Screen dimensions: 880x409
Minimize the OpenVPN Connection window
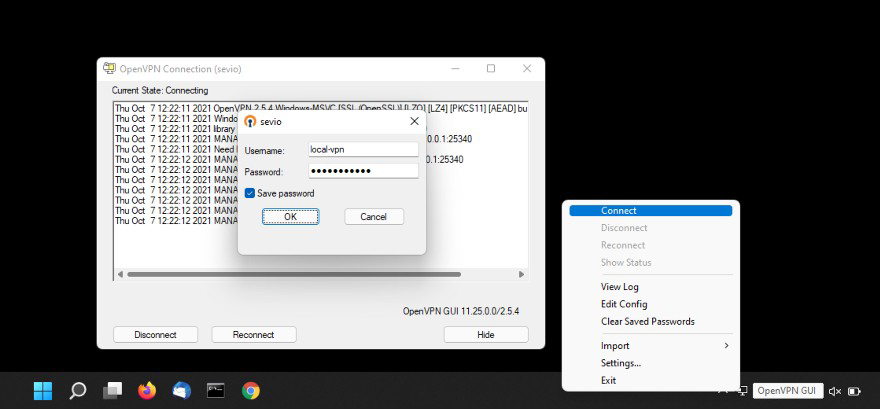[x=456, y=68]
